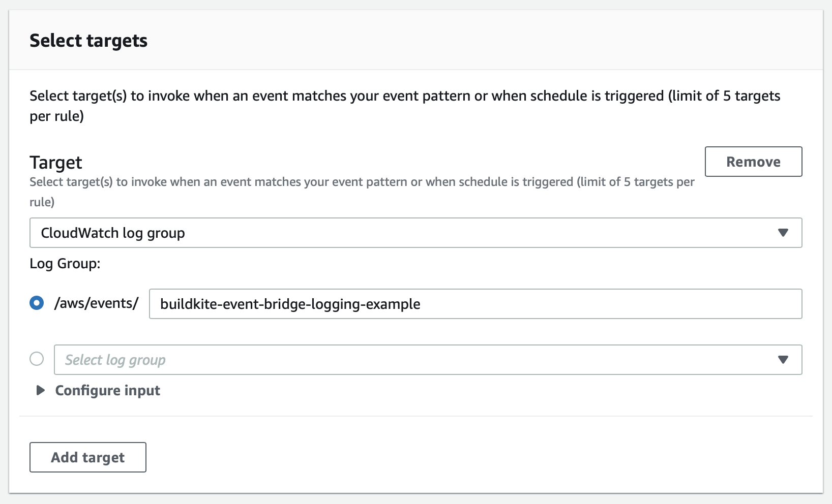Click the Configure input label text
The height and width of the screenshot is (504, 832).
click(x=107, y=390)
